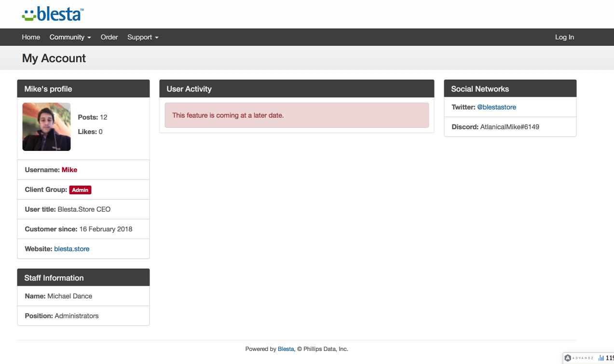Screen dimensions: 614x364
Task: Click the Blesta logo
Action: 53,14
